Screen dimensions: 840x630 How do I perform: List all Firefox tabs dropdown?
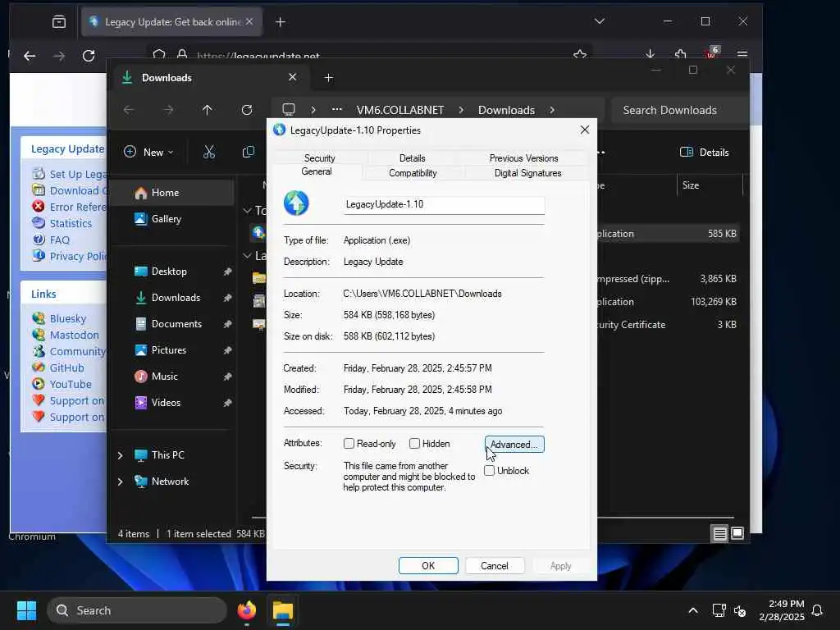tap(600, 21)
